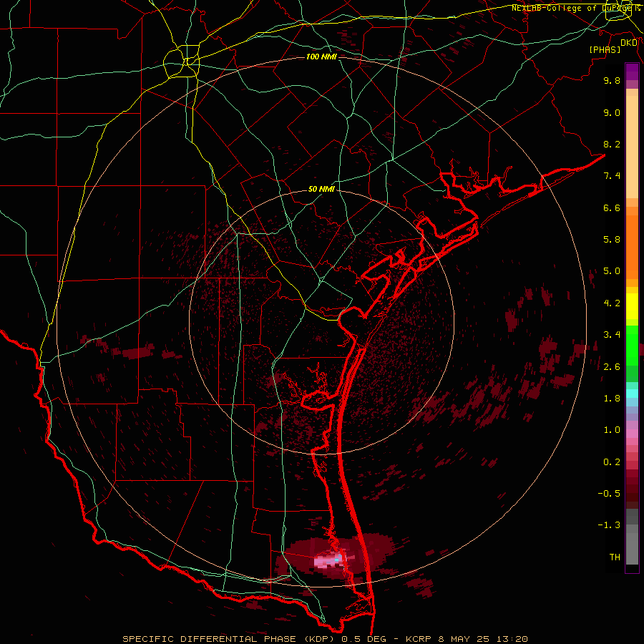Click the "100 NMI" range ring label
644x644 pixels.
click(321, 57)
